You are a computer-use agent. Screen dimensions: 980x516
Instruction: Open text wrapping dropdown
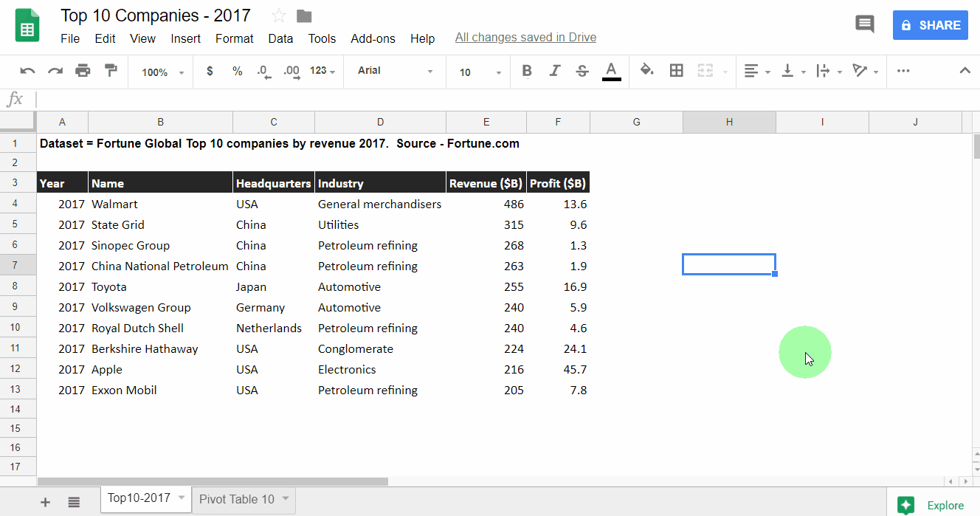(x=829, y=71)
